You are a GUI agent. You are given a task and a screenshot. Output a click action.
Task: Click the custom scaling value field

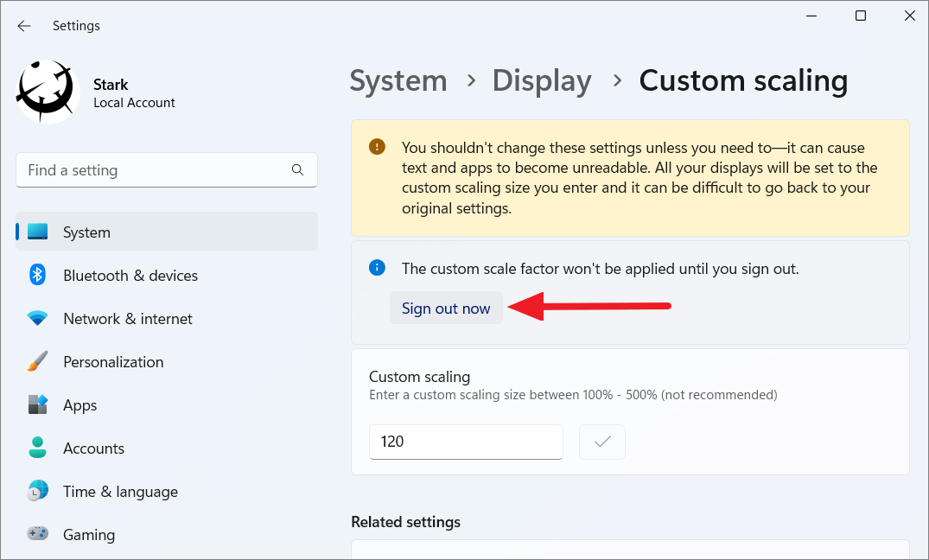point(466,442)
